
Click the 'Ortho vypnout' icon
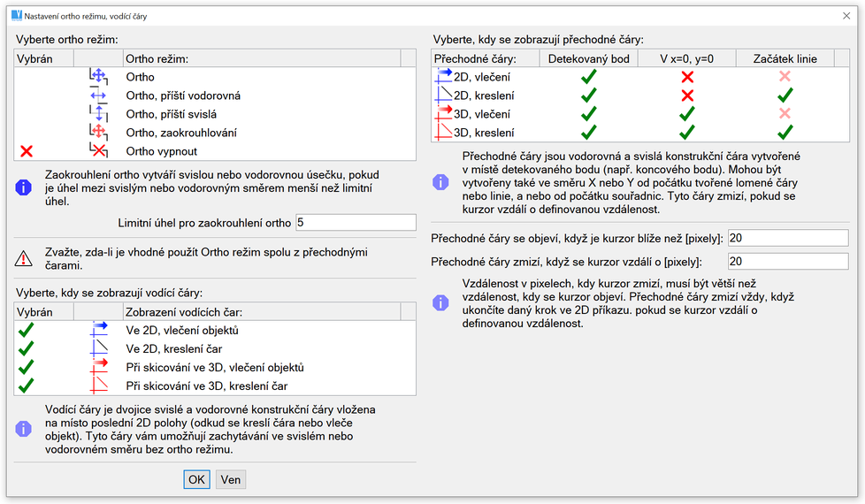point(98,151)
